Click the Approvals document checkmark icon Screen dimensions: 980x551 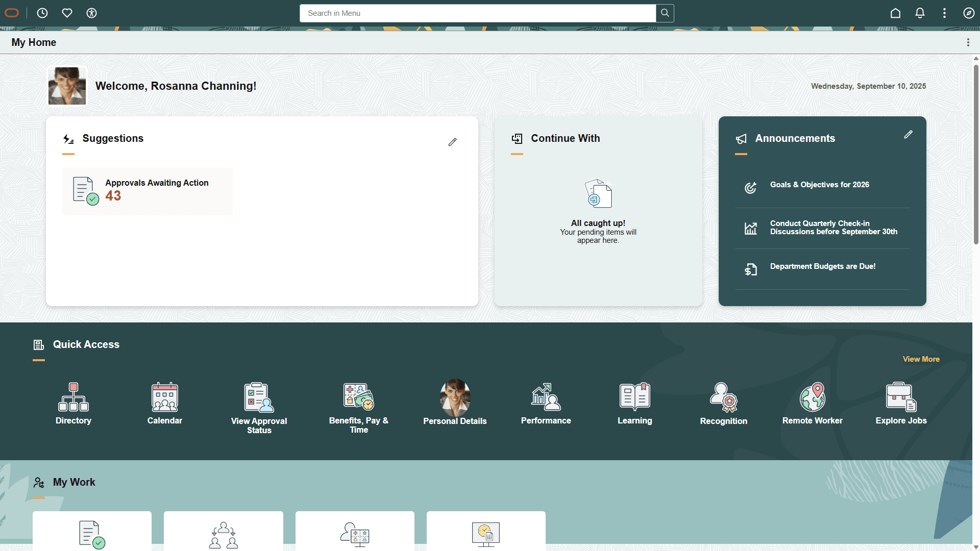(86, 191)
